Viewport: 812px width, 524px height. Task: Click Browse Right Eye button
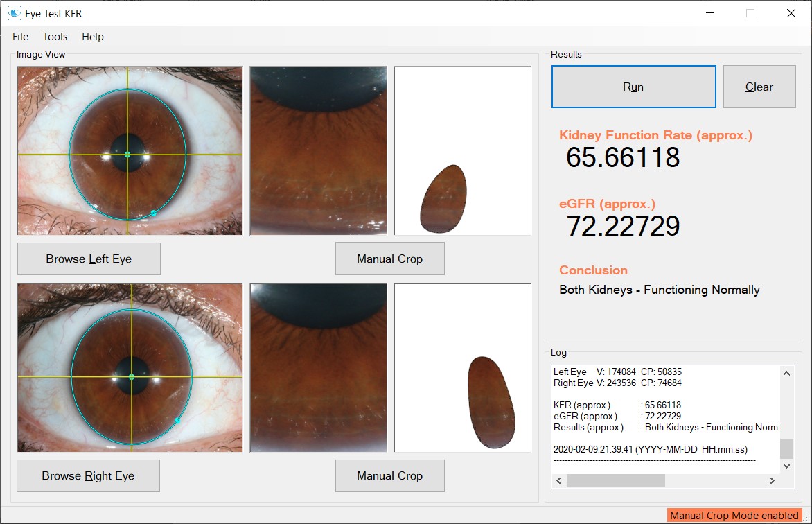click(x=88, y=475)
